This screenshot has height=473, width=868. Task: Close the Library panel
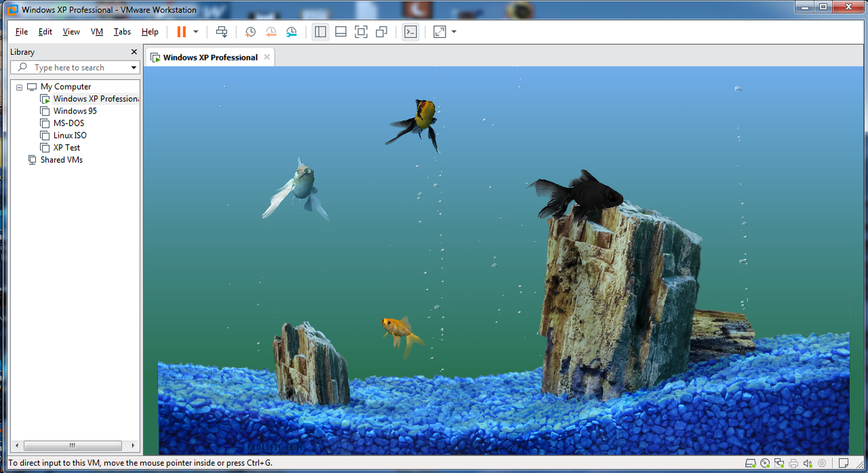(134, 52)
